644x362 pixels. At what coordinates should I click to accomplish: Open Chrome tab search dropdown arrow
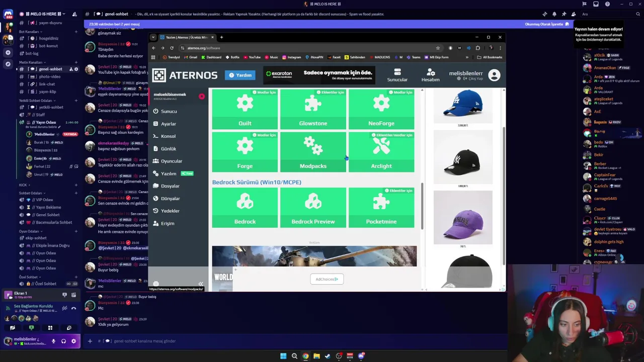154,37
